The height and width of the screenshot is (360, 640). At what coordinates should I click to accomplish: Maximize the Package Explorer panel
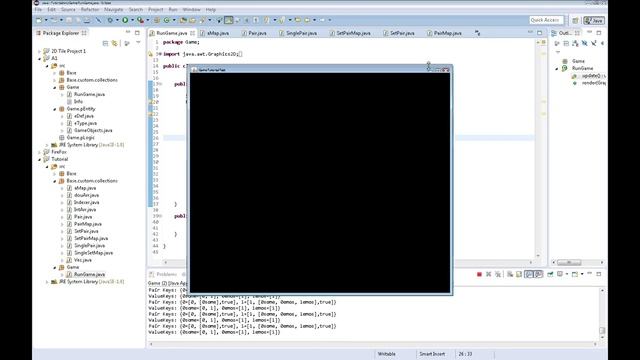(137, 33)
